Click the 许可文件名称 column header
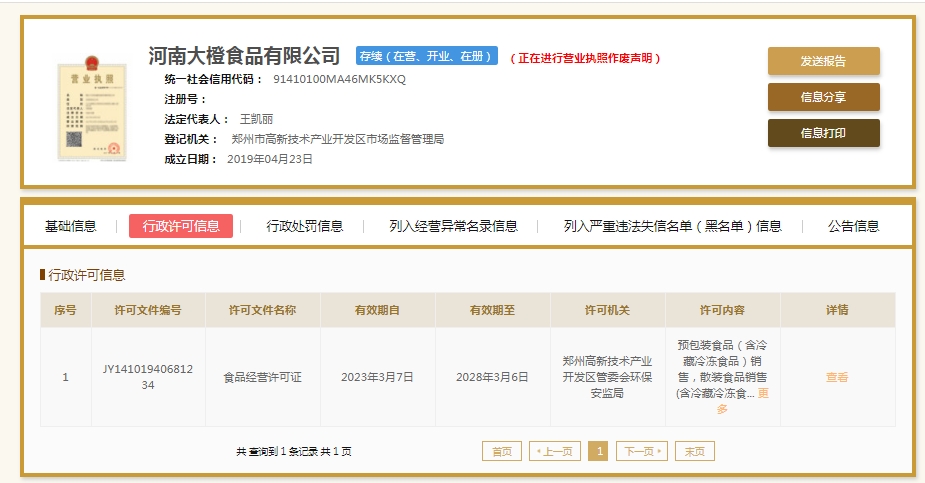925x483 pixels. pos(263,310)
